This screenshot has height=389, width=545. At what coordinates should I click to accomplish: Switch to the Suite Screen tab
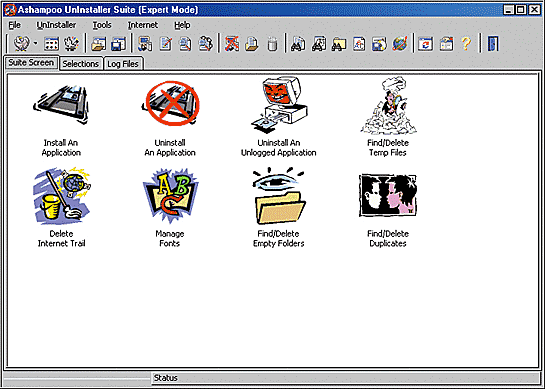[31, 63]
